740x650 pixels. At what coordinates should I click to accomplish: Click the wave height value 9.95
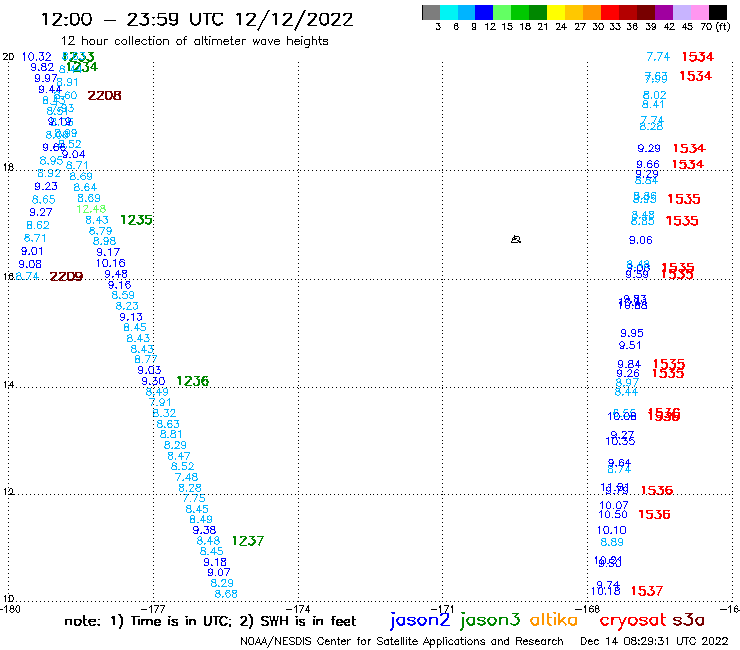(x=631, y=333)
